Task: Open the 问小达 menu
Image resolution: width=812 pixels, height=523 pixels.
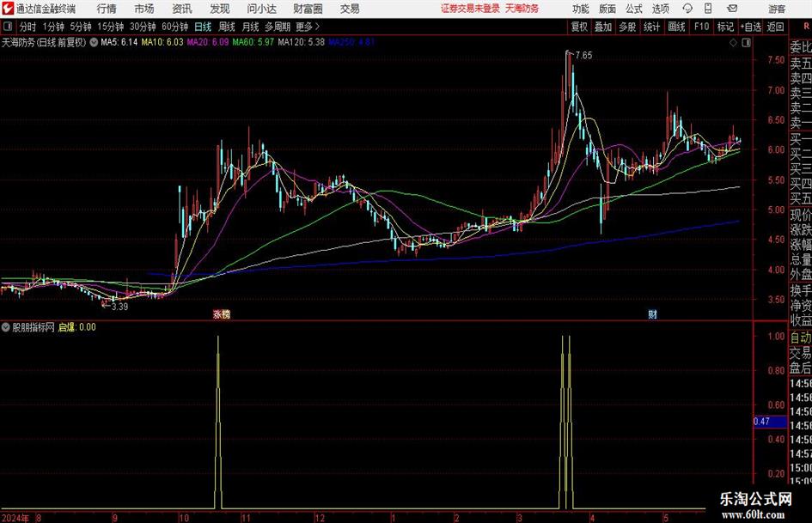Action: click(261, 9)
